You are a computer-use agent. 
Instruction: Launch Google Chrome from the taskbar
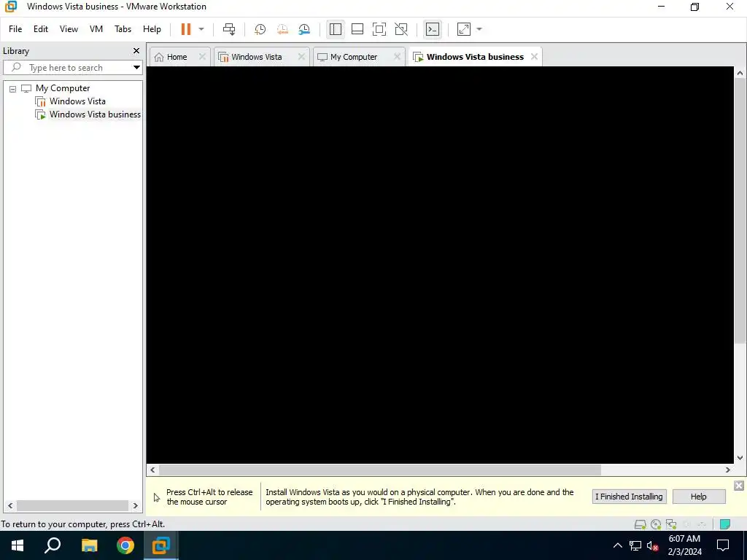click(125, 545)
